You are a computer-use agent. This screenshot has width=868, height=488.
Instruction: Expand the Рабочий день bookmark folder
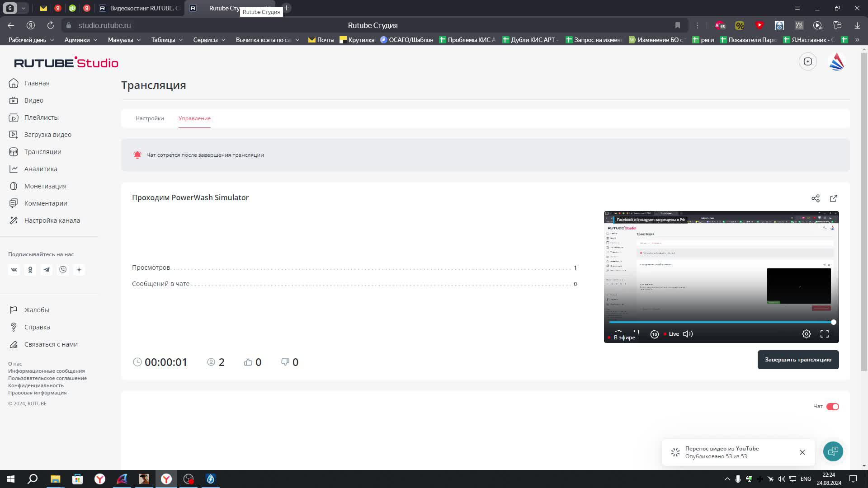[31, 40]
